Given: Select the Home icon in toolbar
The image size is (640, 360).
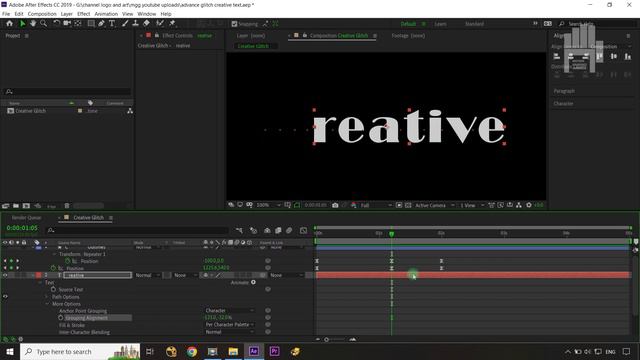Looking at the screenshot, I should (x=9, y=24).
